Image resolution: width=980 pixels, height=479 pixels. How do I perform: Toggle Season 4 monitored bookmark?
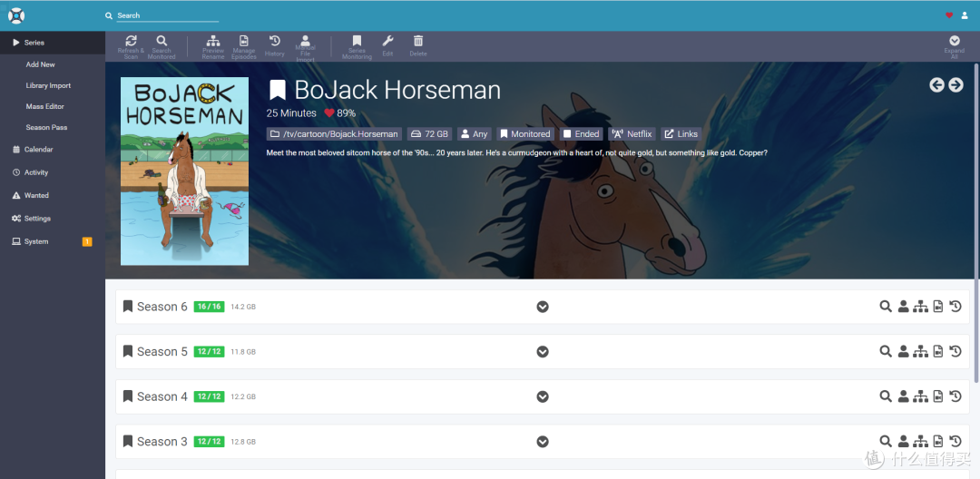(128, 396)
